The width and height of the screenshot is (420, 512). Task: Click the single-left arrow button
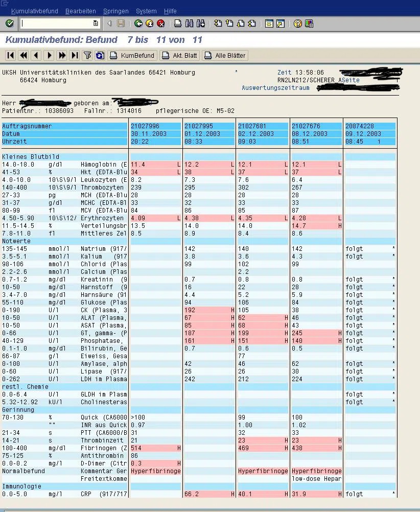[x=36, y=56]
